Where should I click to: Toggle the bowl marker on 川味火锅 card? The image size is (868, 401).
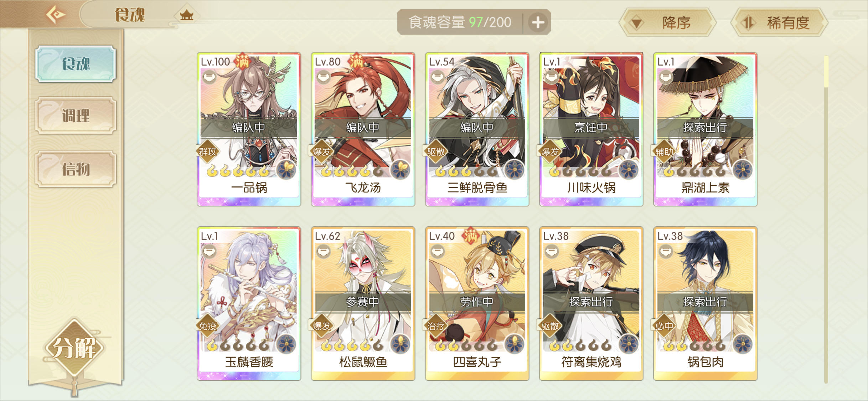(x=552, y=77)
